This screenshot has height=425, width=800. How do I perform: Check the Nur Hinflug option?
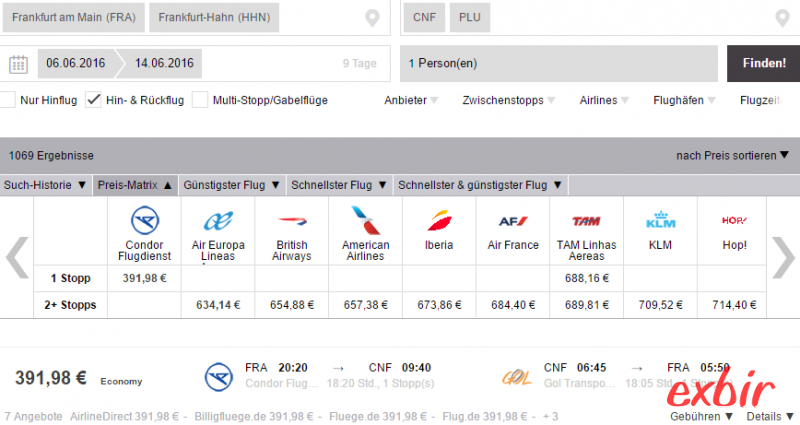point(7,100)
